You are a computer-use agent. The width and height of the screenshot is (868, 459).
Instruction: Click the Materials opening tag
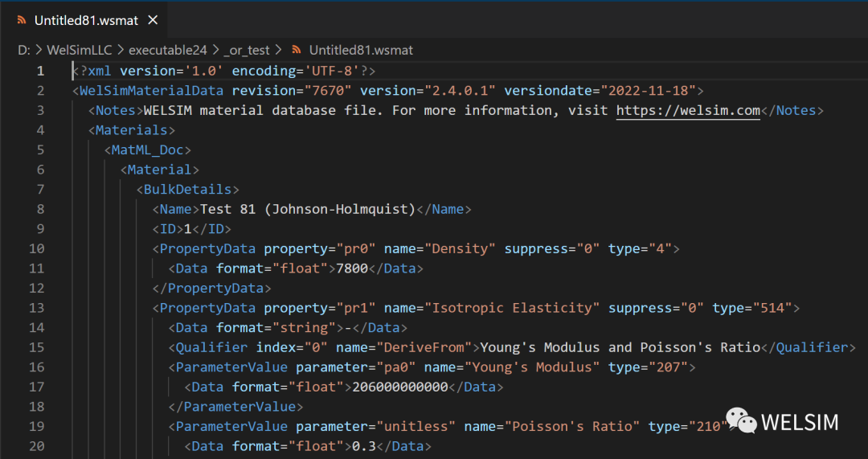coord(132,130)
